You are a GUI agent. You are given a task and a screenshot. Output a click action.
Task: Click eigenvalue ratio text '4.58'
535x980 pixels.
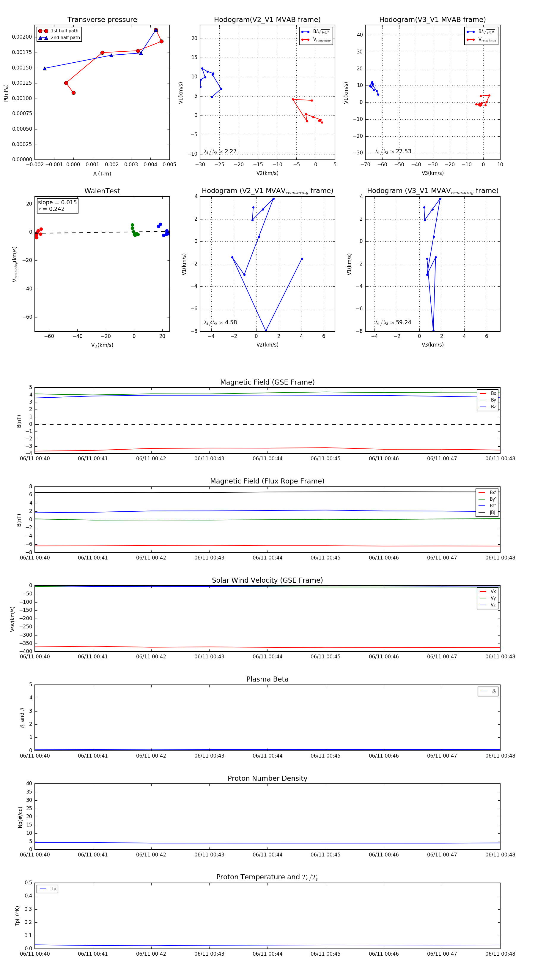click(x=231, y=323)
